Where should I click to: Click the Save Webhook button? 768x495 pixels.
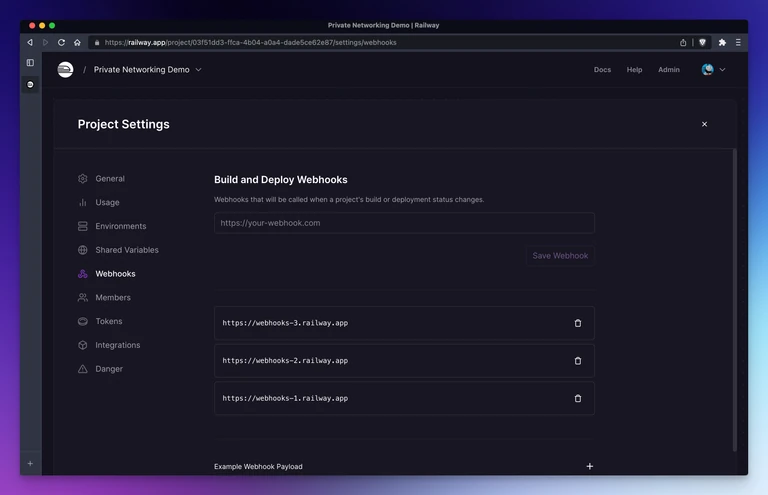(560, 256)
